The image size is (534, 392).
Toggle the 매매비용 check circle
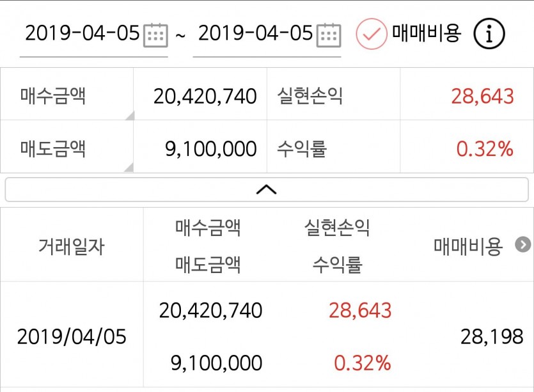tap(371, 34)
